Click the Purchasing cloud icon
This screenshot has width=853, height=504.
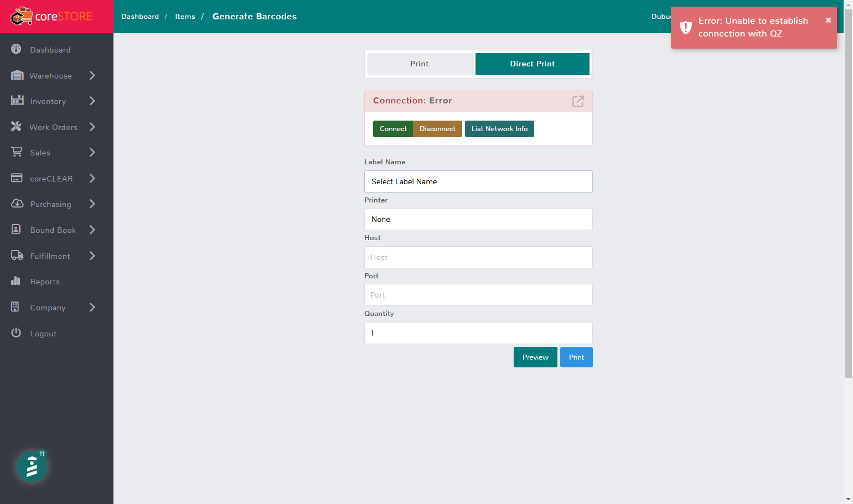point(17,204)
